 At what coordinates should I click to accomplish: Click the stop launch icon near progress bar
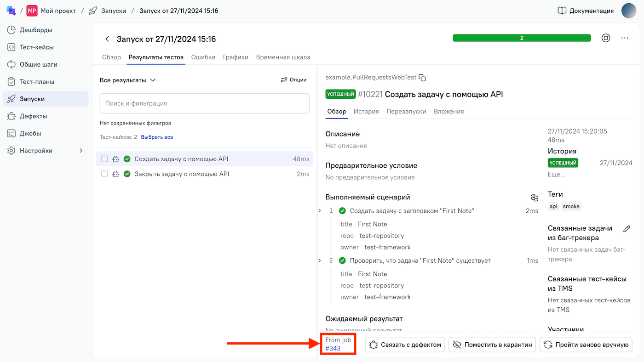click(606, 38)
